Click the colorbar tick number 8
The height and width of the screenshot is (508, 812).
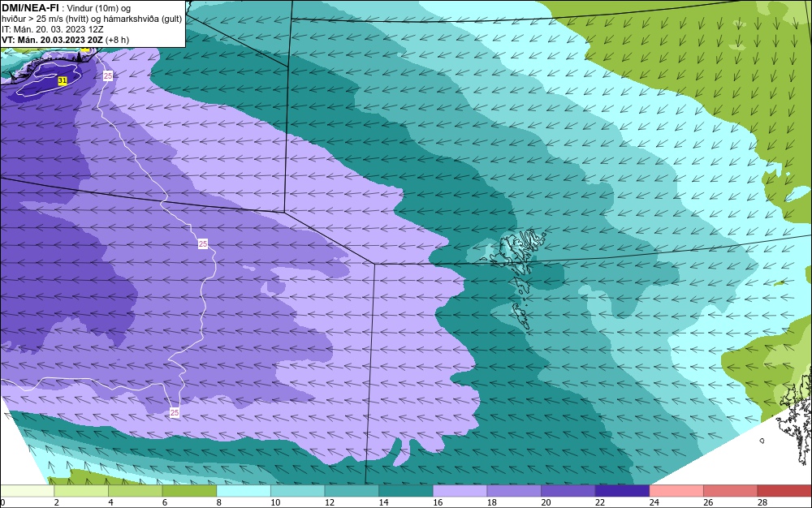219,502
